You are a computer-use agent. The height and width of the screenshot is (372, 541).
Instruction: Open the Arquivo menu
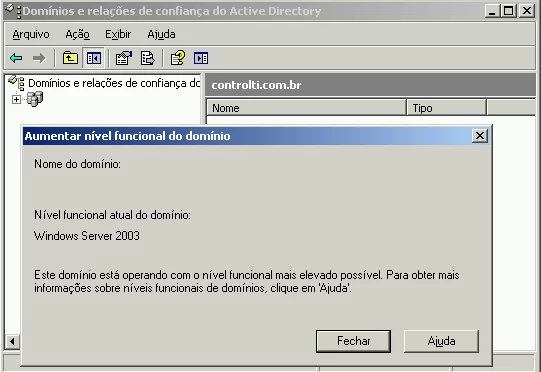coord(31,34)
